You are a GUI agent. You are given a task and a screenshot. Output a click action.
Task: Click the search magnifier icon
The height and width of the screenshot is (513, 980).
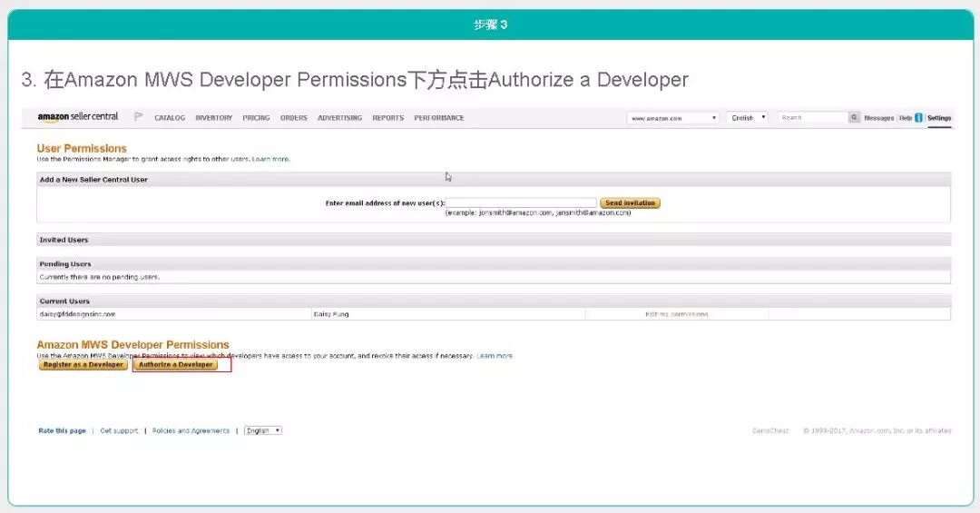(x=854, y=118)
